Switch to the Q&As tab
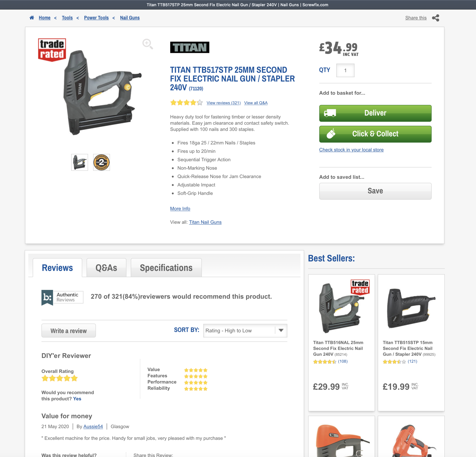476x457 pixels. click(106, 268)
